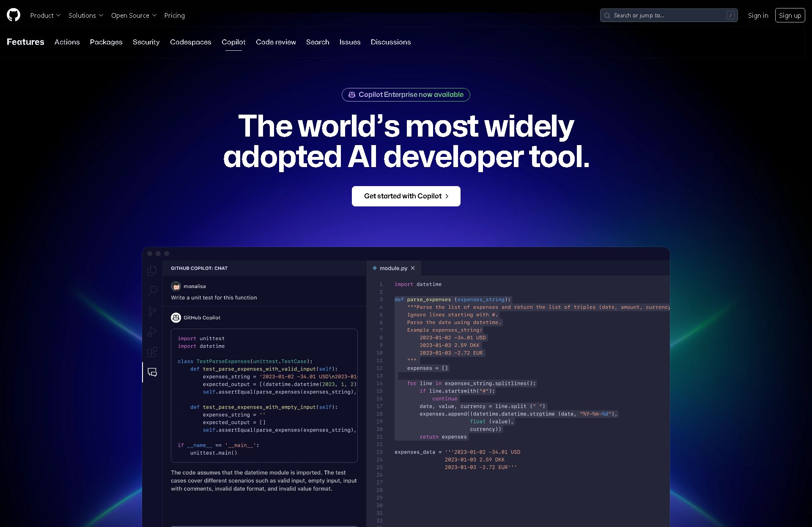Click the Sign up button
This screenshot has height=527, width=812.
(x=790, y=15)
